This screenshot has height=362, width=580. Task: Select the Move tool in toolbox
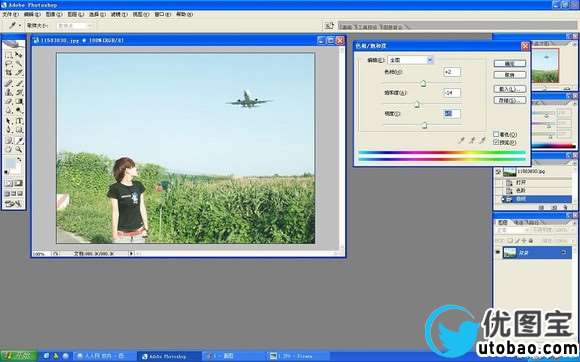19,55
